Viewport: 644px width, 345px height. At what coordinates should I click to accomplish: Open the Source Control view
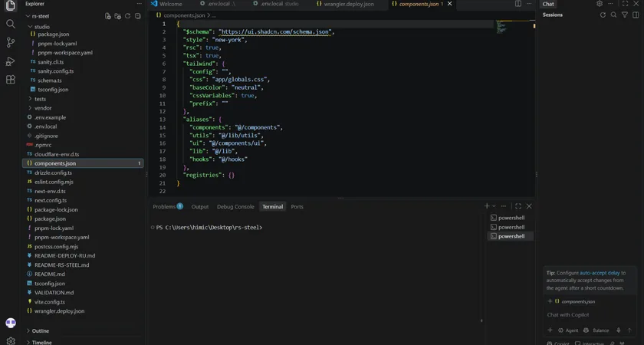click(x=11, y=42)
